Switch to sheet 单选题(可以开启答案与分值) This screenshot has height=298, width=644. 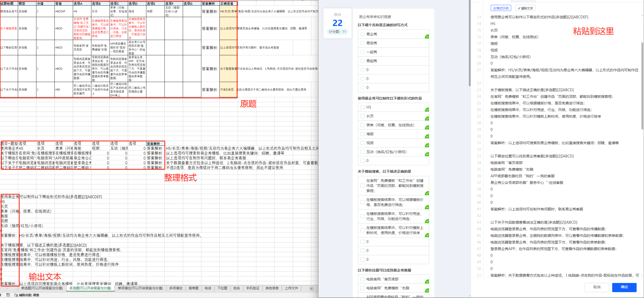42,288
